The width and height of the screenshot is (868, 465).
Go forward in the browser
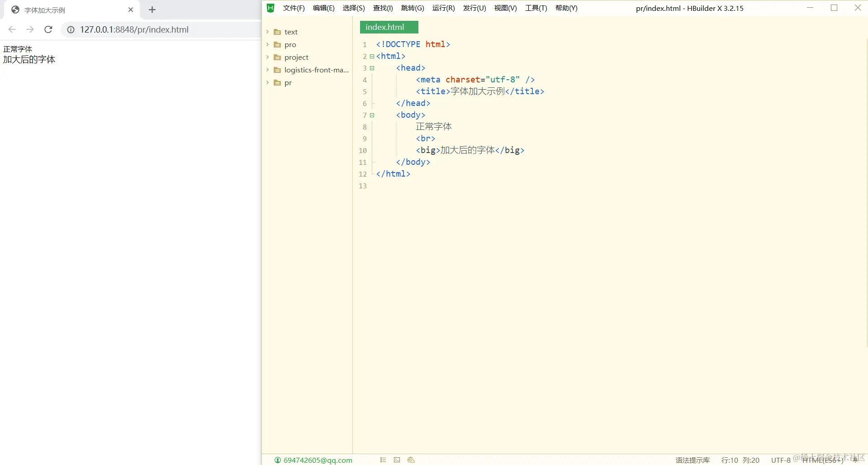pos(30,29)
